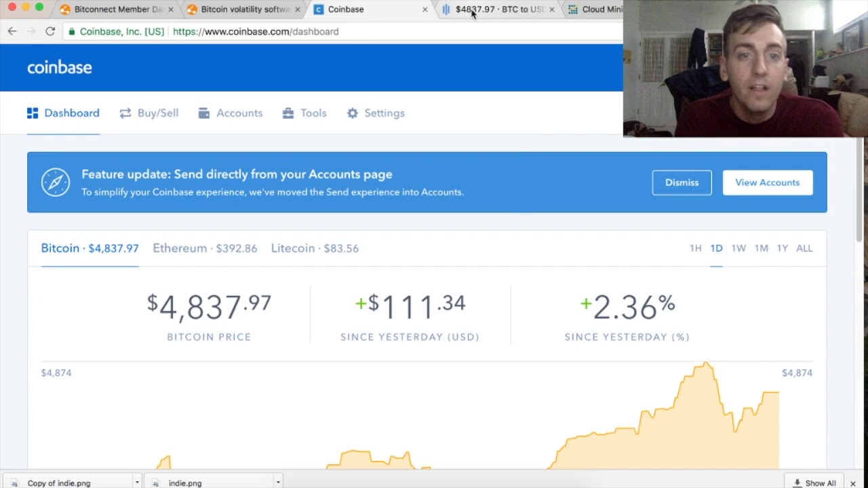The image size is (868, 488).
Task: Click the +2.36% since yesterday value
Action: (x=627, y=306)
